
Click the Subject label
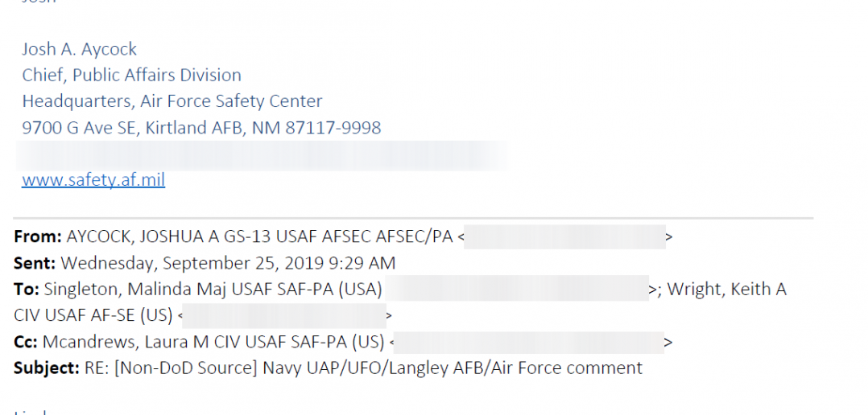[x=47, y=368]
